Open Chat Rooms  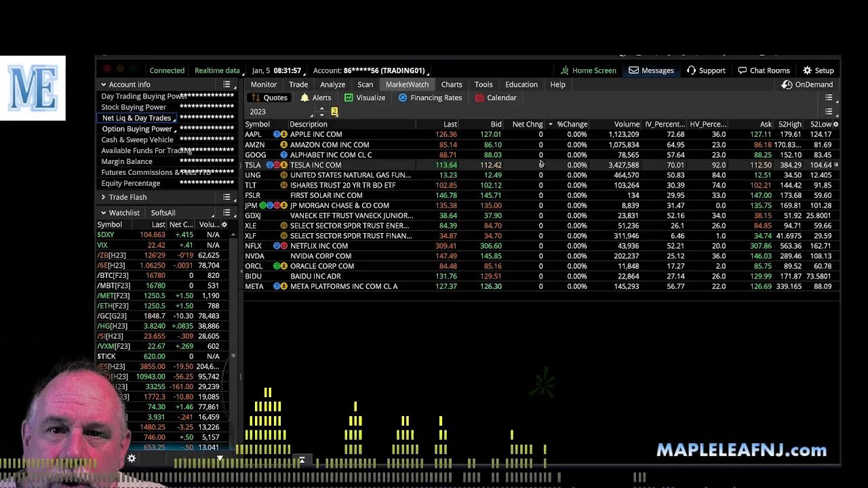(x=764, y=70)
